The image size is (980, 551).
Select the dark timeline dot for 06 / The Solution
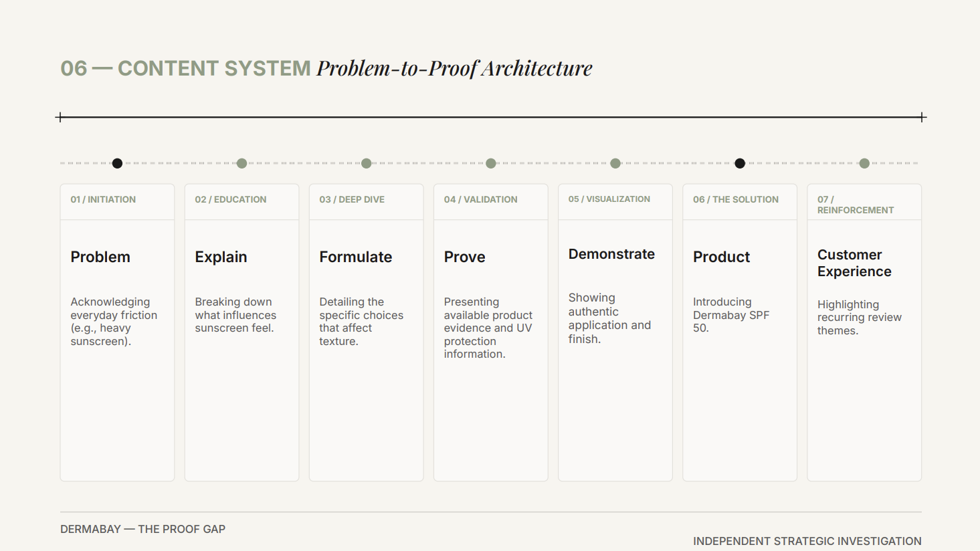740,163
